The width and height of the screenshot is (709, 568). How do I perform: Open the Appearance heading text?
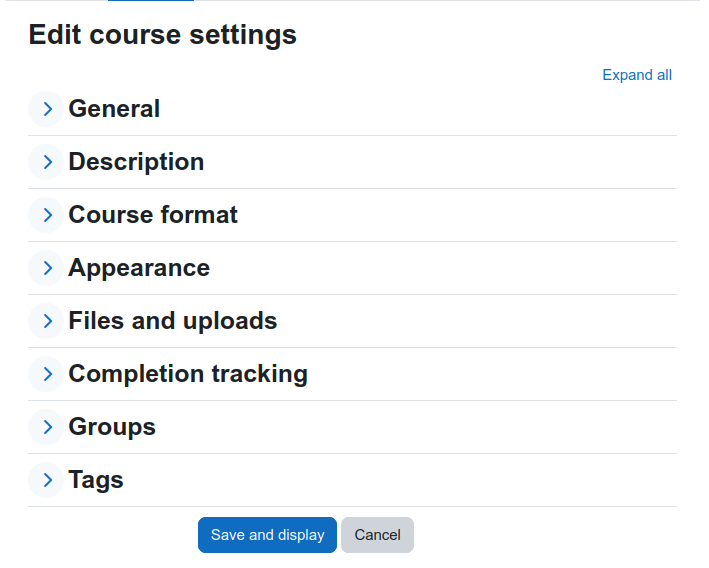pyautogui.click(x=139, y=268)
